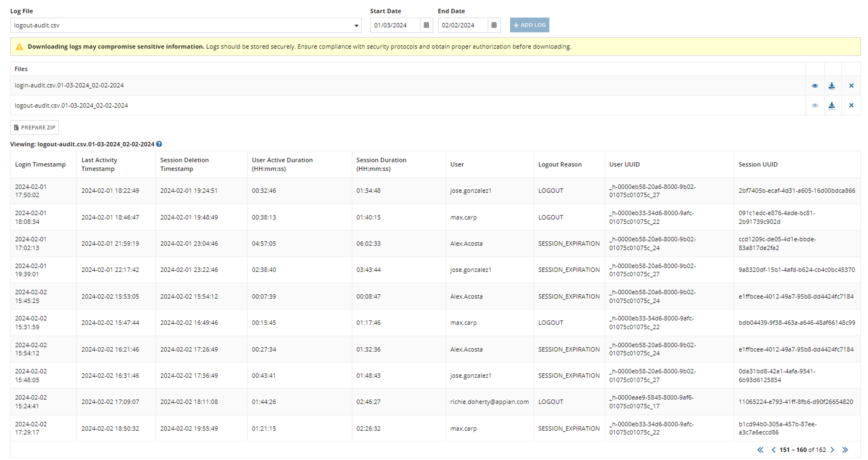
Task: Click the help icon next to Viewing title
Action: [159, 144]
